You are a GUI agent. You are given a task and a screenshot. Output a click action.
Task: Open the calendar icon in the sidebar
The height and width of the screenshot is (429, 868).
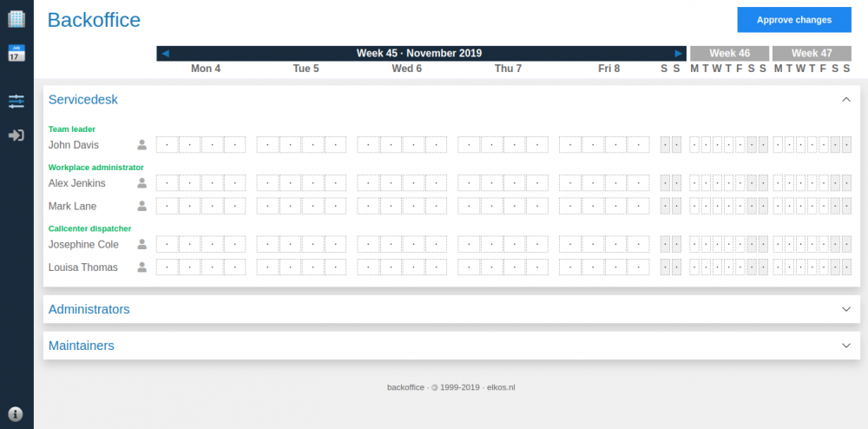tap(16, 53)
